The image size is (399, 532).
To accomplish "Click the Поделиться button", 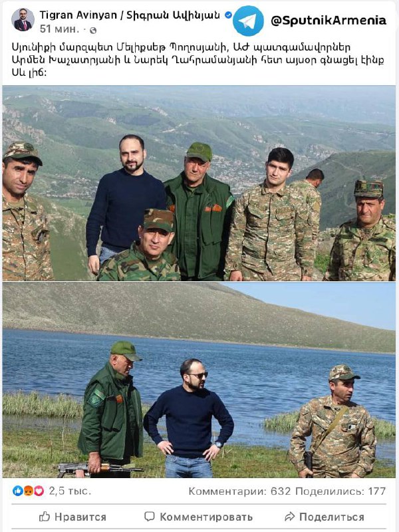I will click(325, 517).
